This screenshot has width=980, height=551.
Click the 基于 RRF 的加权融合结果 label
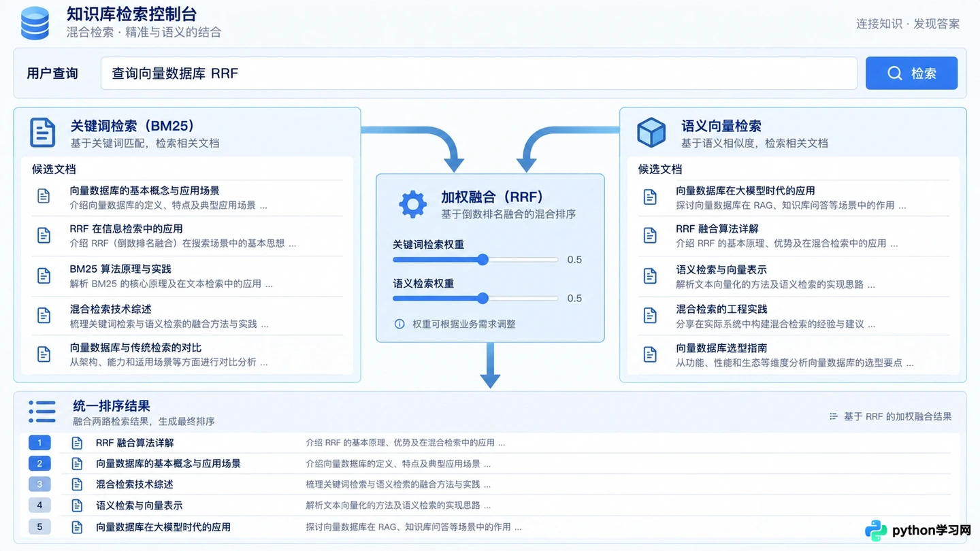point(898,416)
